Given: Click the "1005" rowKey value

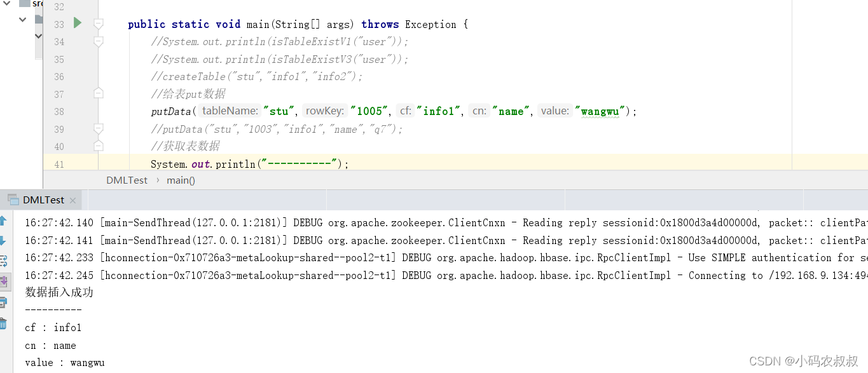Looking at the screenshot, I should tap(368, 111).
